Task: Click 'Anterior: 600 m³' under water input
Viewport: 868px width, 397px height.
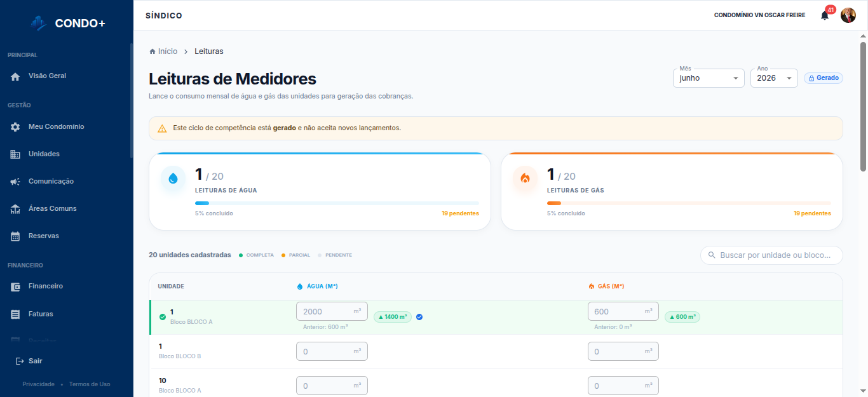Action: coord(325,327)
